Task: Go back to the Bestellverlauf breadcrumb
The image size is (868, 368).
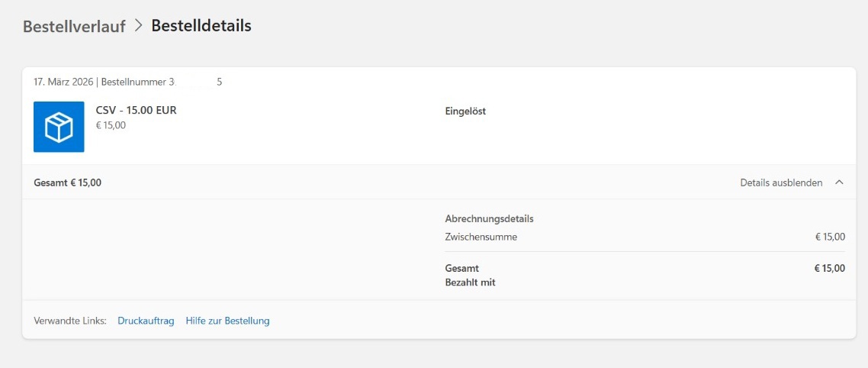Action: pos(74,26)
